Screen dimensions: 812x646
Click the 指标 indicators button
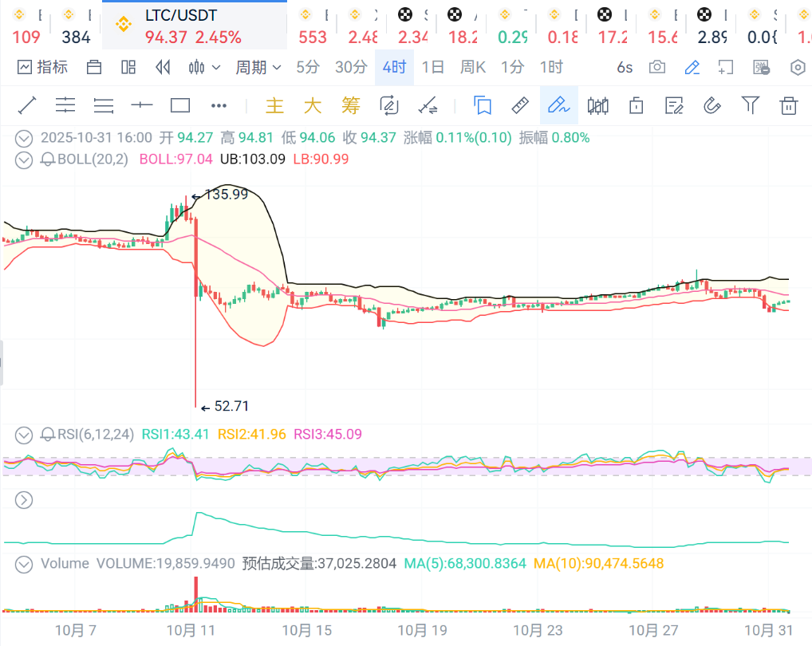(43, 68)
